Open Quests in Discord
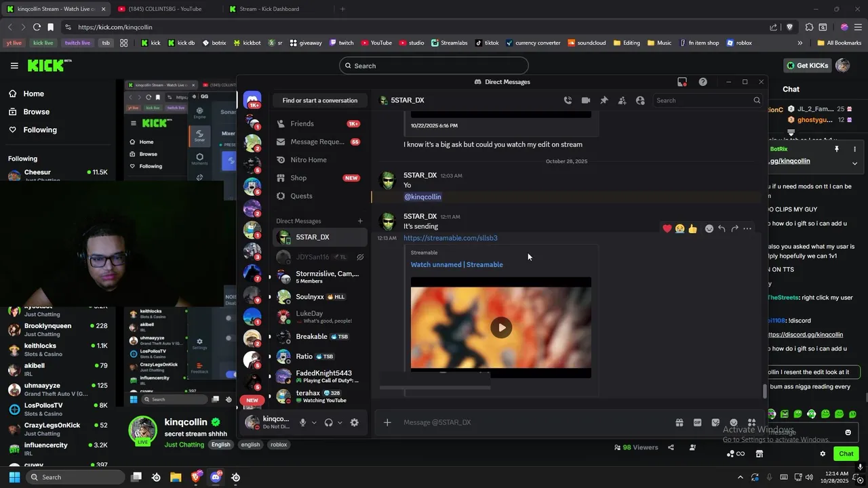868x488 pixels. 320,196
